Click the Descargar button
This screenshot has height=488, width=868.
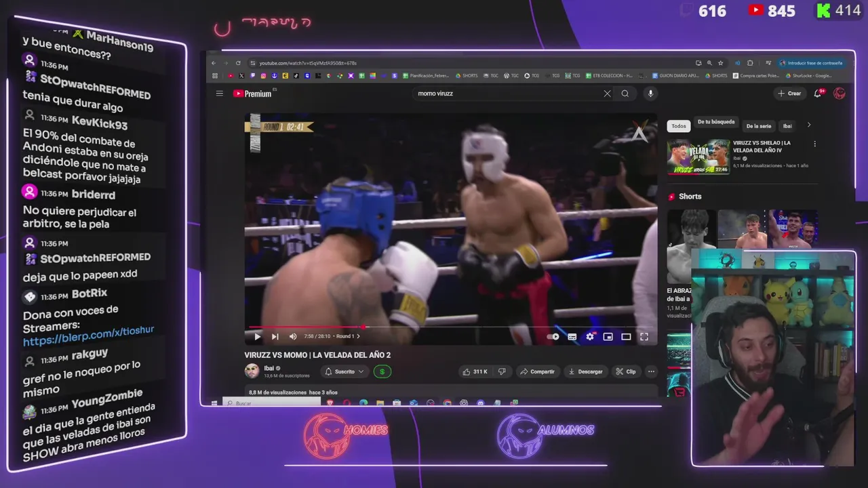pyautogui.click(x=585, y=371)
